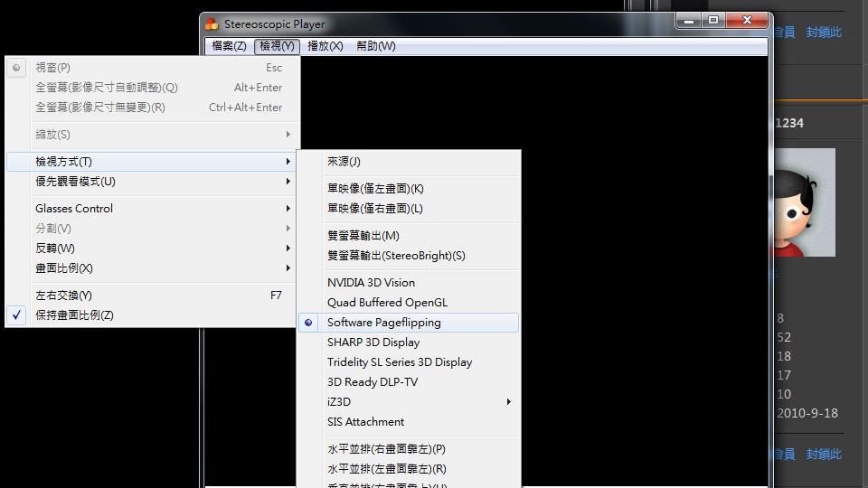
Task: Click the top 封鎖此 link in the forum page
Action: point(824,33)
